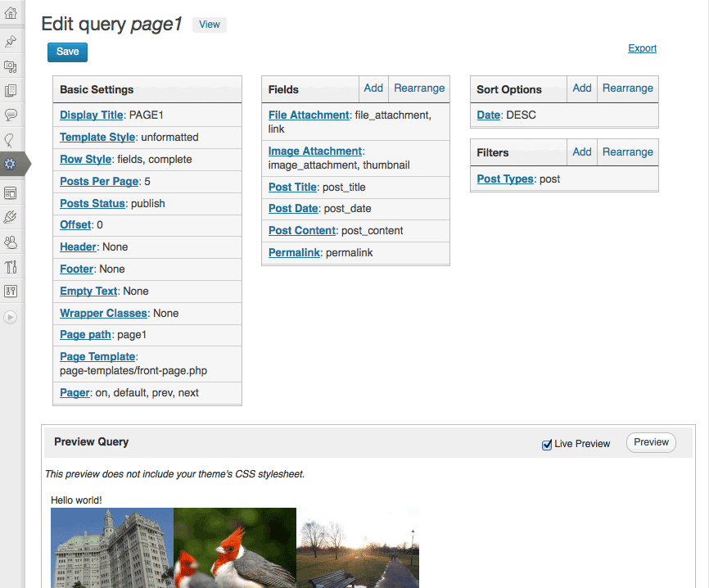Open Settings sliders icon in sidebar
The width and height of the screenshot is (709, 588).
[x=11, y=292]
